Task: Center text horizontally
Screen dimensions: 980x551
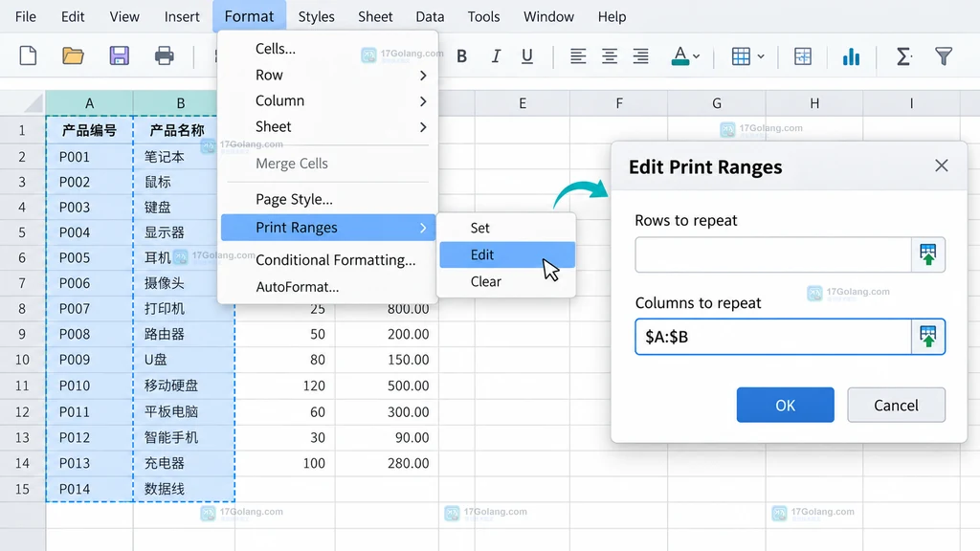Action: click(610, 56)
